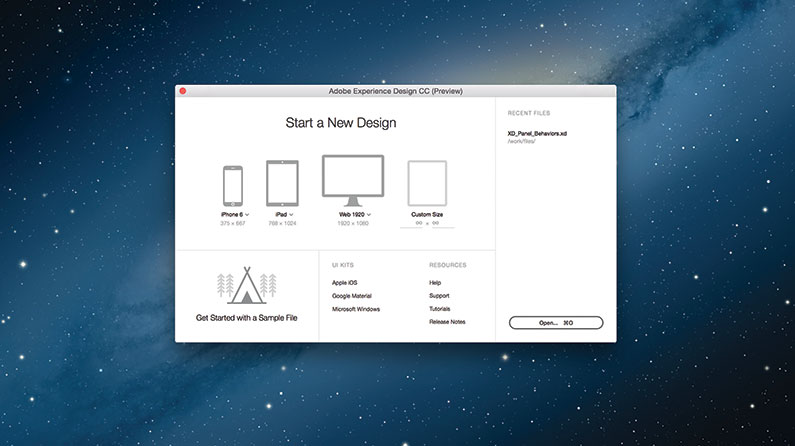The width and height of the screenshot is (795, 446).
Task: Open the Tutorials resource link
Action: 440,309
